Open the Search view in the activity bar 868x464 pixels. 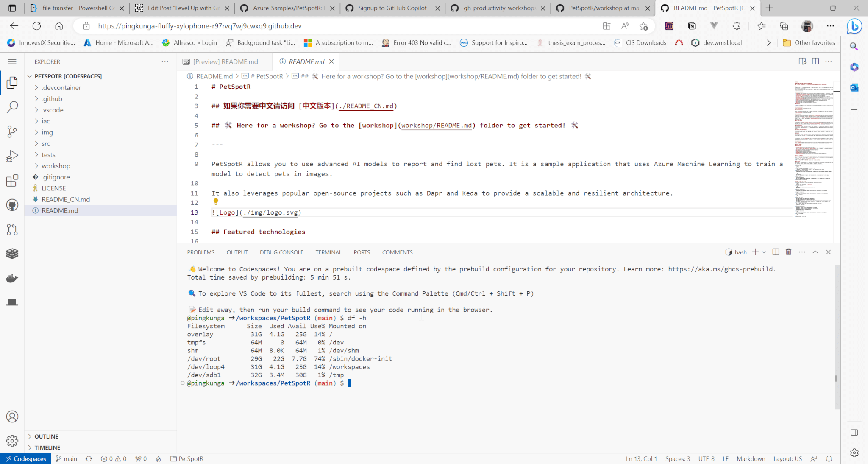pos(12,107)
